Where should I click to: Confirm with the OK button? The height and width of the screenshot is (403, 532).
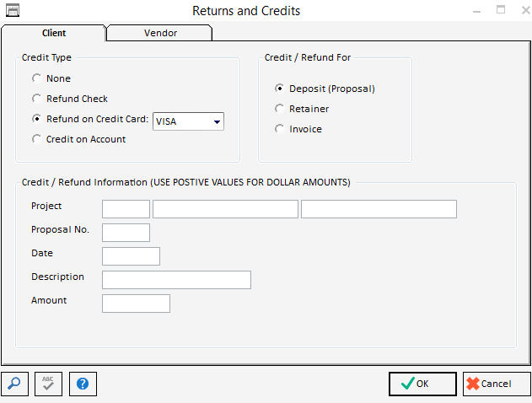pos(422,384)
